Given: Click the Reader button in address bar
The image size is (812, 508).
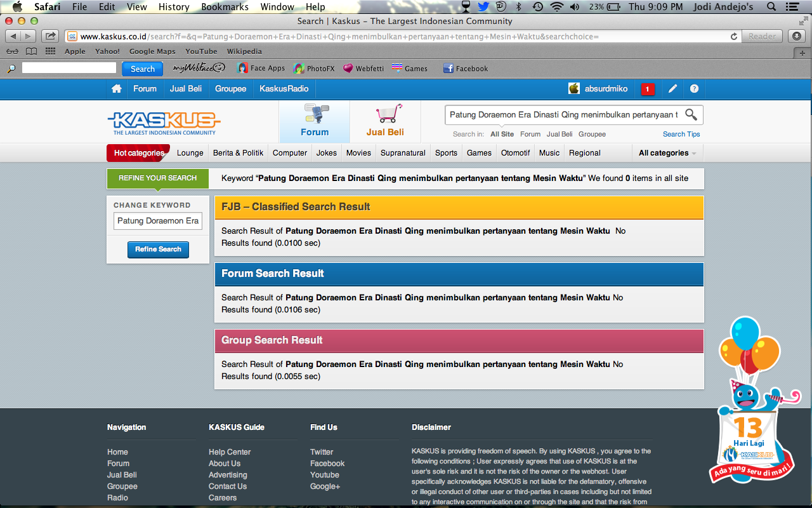Looking at the screenshot, I should 763,36.
